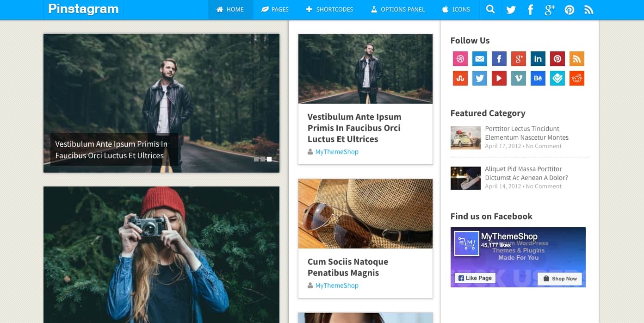Open the Foursquare icon in sidebar
Image resolution: width=644 pixels, height=323 pixels.
point(557,78)
